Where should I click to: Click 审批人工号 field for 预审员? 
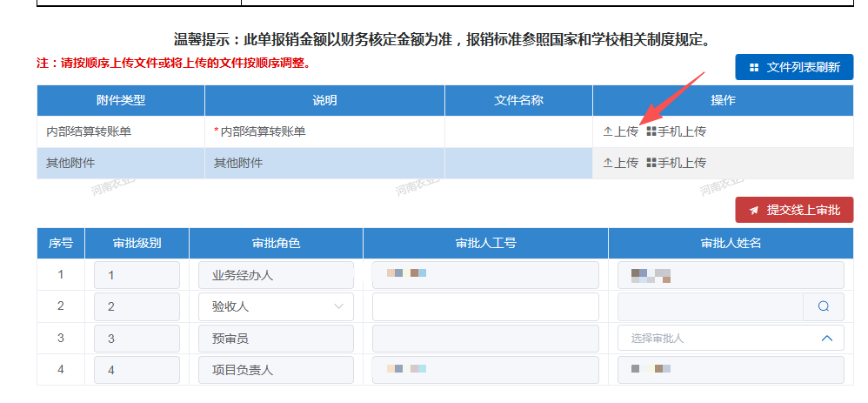pyautogui.click(x=485, y=338)
